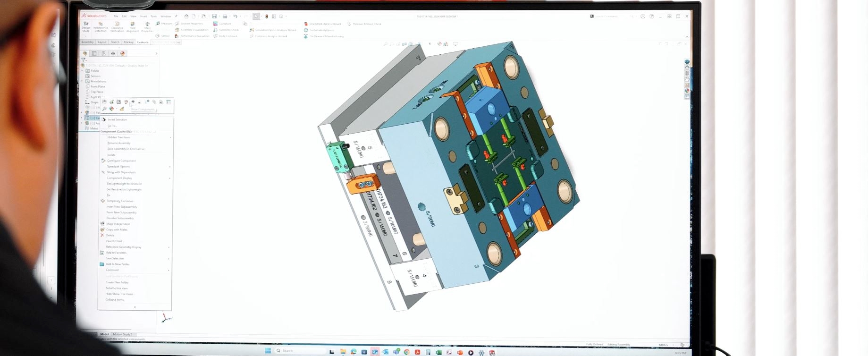Click the appearance color ball icon in context toolbar
This screenshot has width=868, height=356.
[x=112, y=109]
